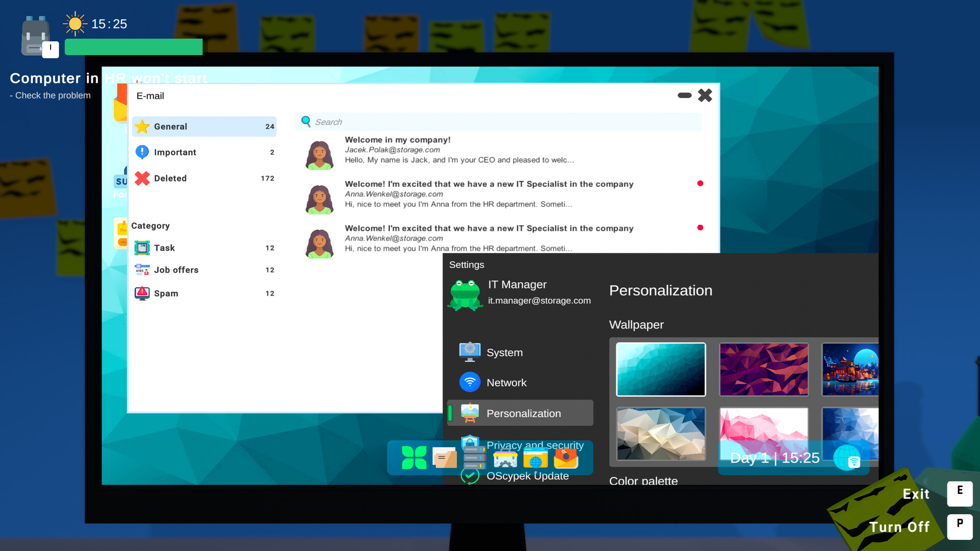The image size is (980, 551).
Task: Open the Deleted mail folder
Action: [204, 178]
